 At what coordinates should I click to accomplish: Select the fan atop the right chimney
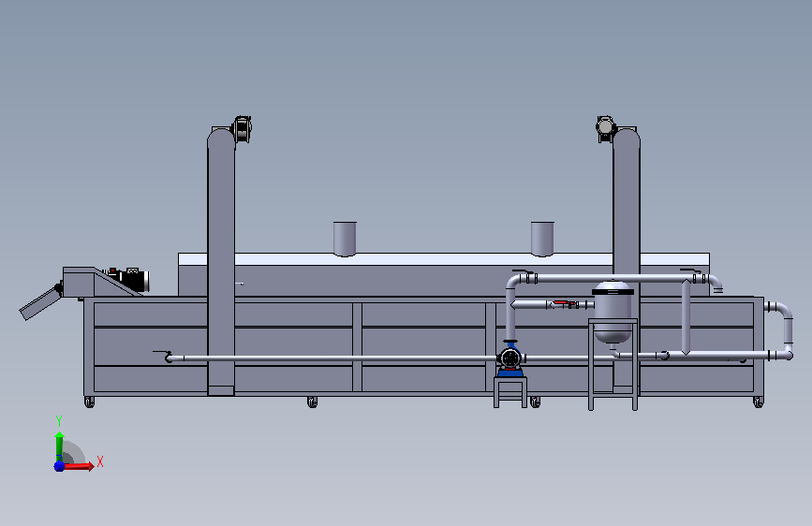(605, 128)
